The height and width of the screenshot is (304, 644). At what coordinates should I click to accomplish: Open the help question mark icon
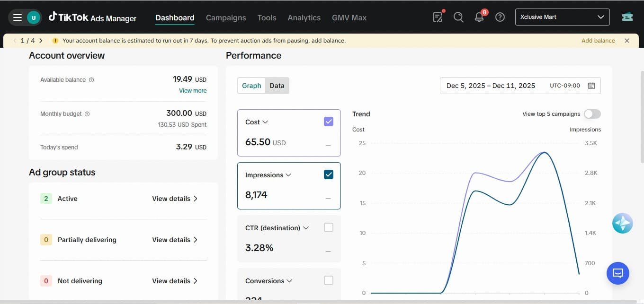pyautogui.click(x=500, y=17)
